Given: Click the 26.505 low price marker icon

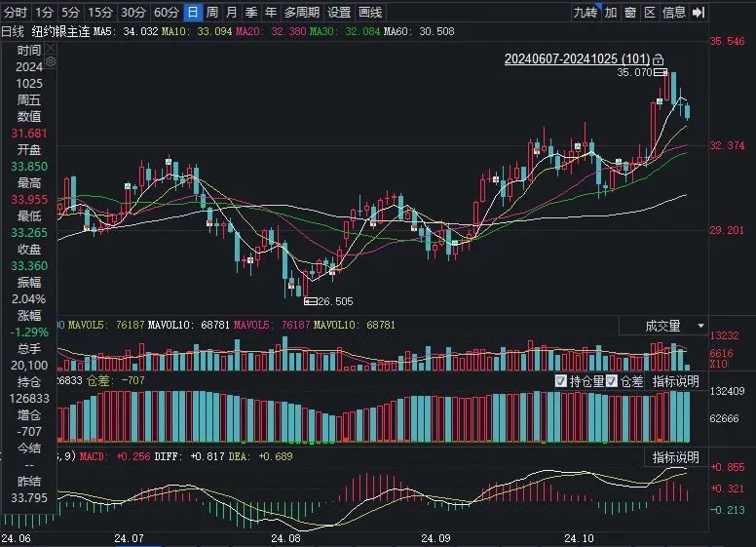Looking at the screenshot, I should point(311,301).
